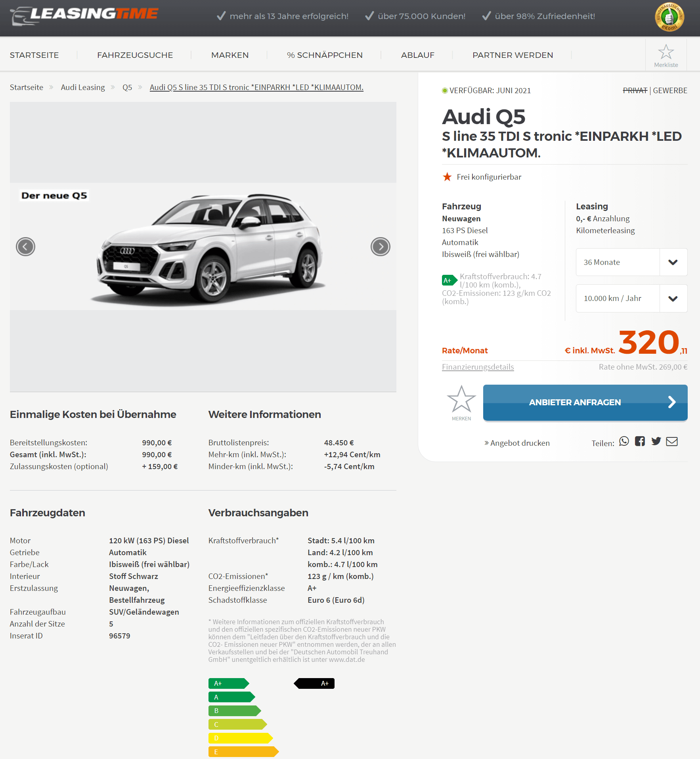This screenshot has width=700, height=759.
Task: Open % SCHNÄPPCHEN menu item
Action: tap(325, 55)
